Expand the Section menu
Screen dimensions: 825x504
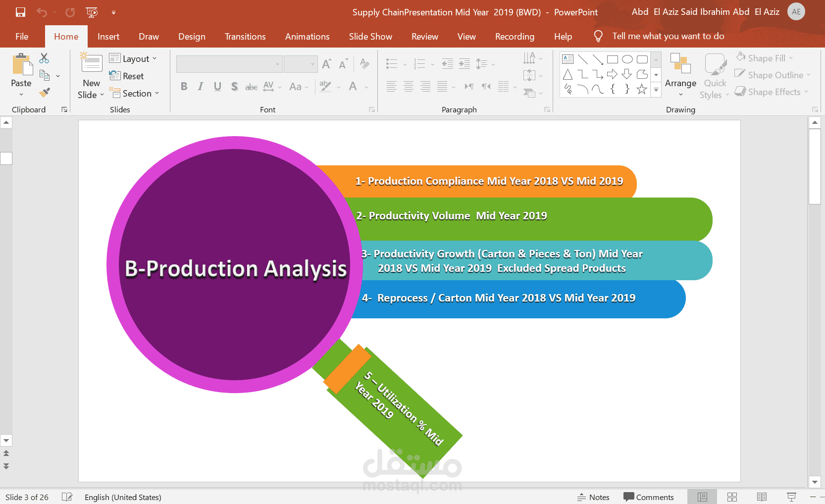[x=134, y=93]
